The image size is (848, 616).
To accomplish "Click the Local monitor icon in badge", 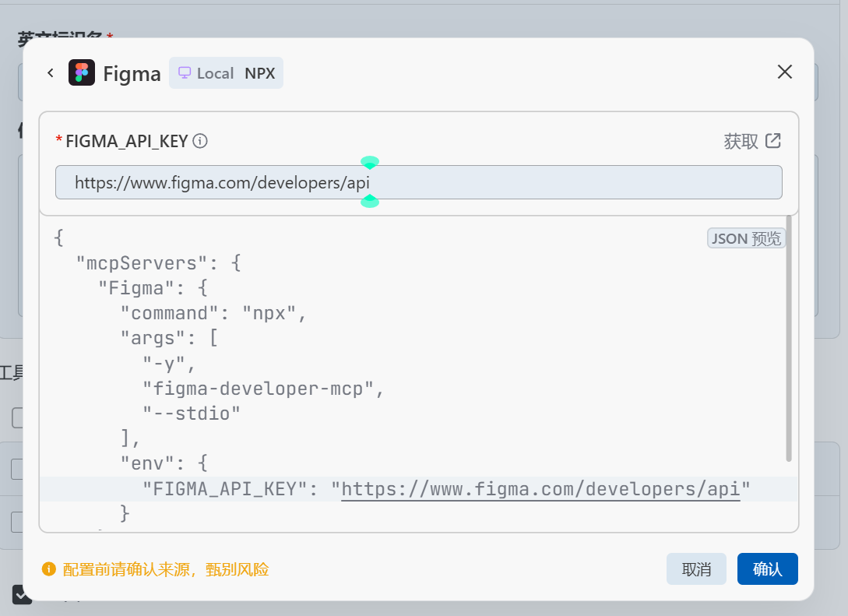I will [x=185, y=73].
